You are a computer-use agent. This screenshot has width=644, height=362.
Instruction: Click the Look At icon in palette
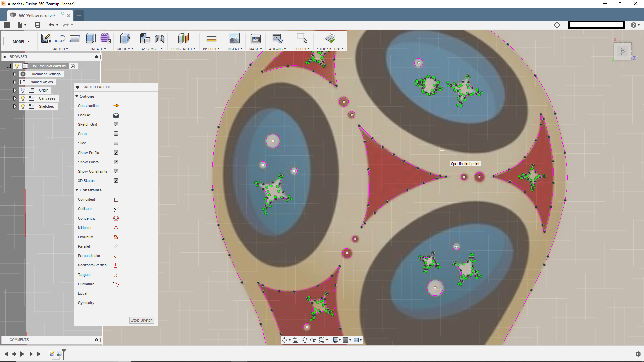tap(116, 115)
